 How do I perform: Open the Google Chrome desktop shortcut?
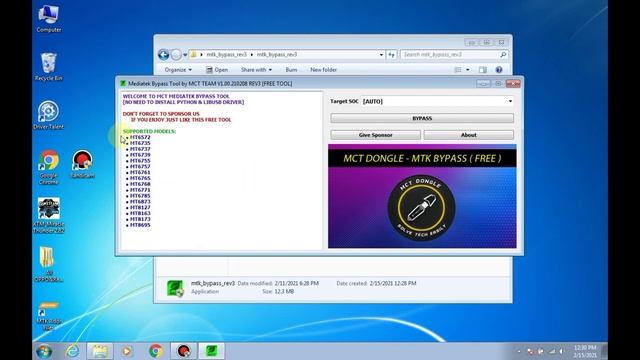point(49,167)
